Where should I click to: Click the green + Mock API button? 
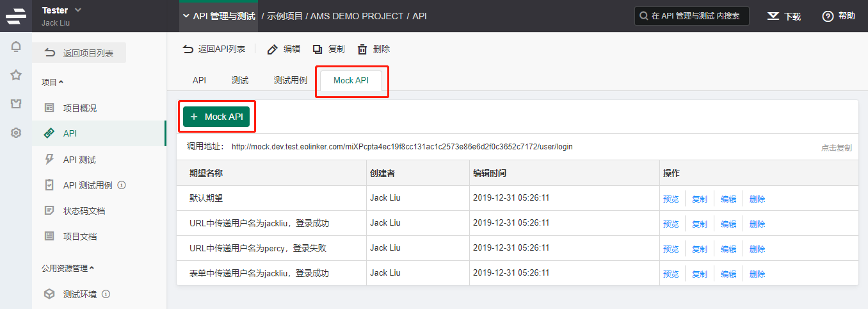point(216,117)
